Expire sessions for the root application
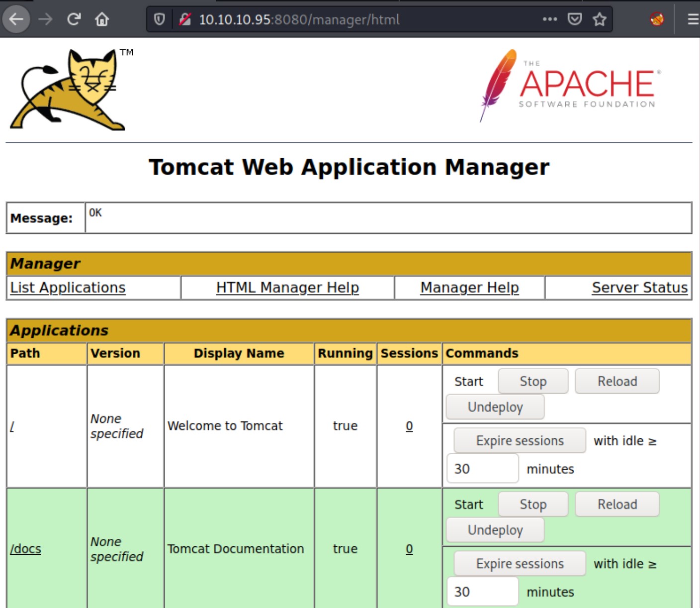The height and width of the screenshot is (608, 700). [520, 441]
